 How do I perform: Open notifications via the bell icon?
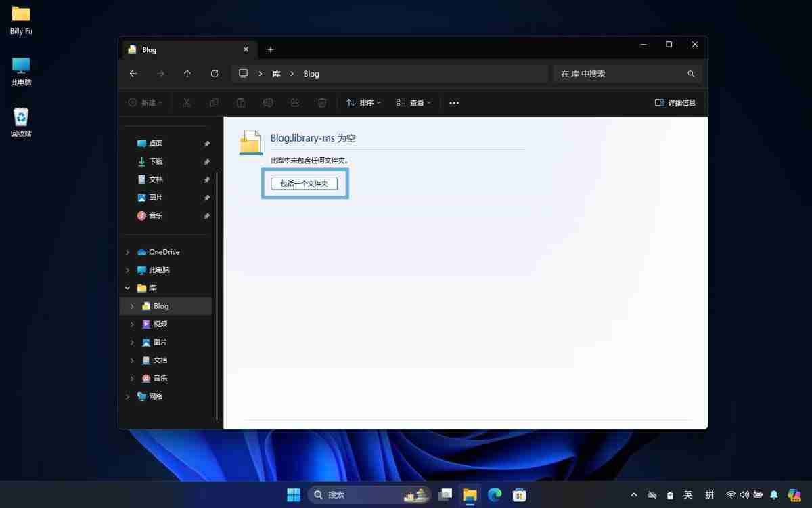point(773,494)
